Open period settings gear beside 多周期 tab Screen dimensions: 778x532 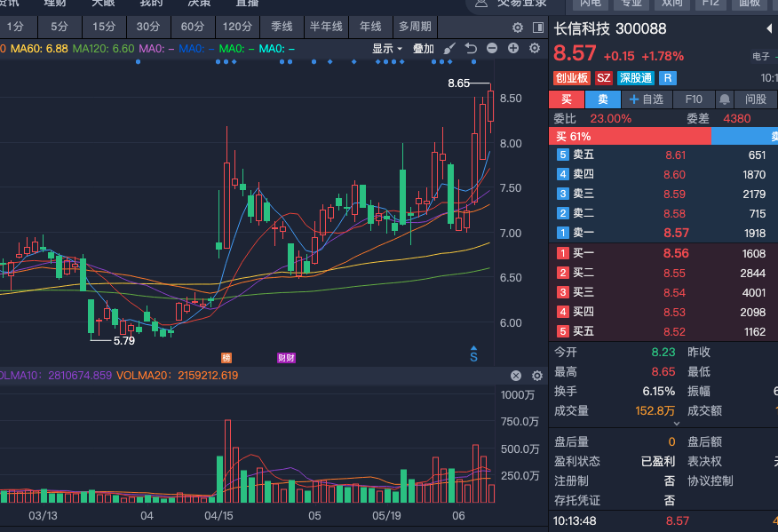pos(518,28)
